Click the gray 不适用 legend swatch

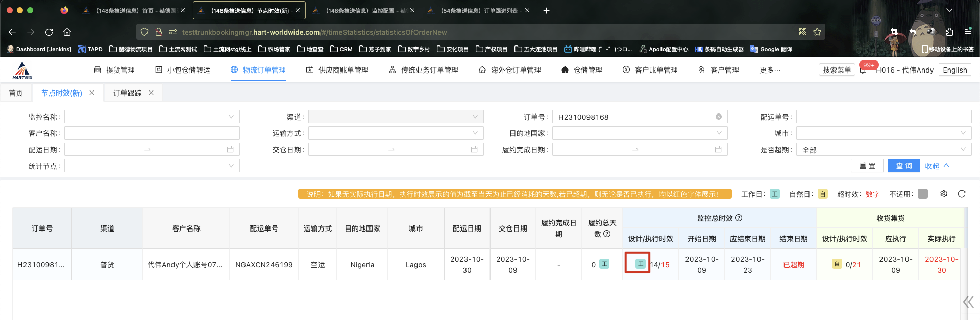[922, 194]
